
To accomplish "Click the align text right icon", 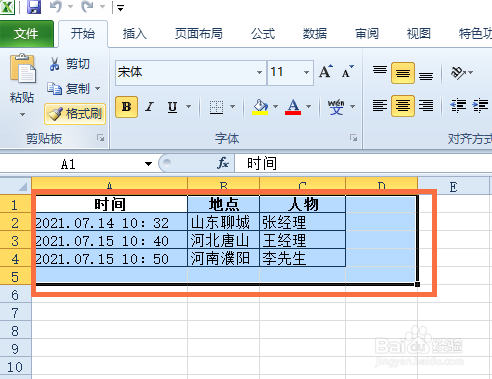I will coord(426,106).
